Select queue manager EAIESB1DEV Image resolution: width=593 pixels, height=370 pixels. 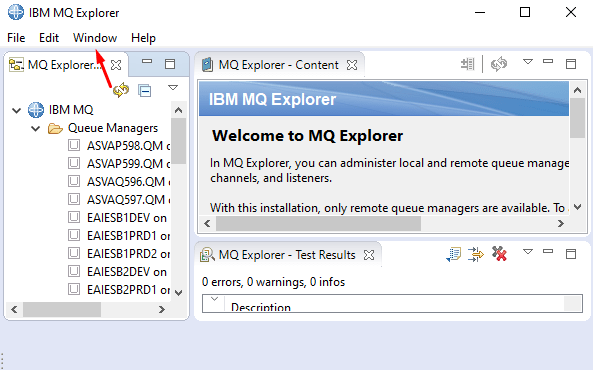127,218
